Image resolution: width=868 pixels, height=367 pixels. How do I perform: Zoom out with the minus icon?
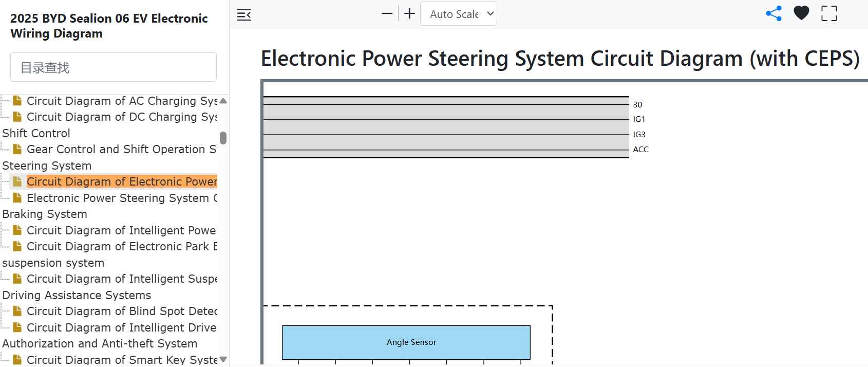coord(387,14)
